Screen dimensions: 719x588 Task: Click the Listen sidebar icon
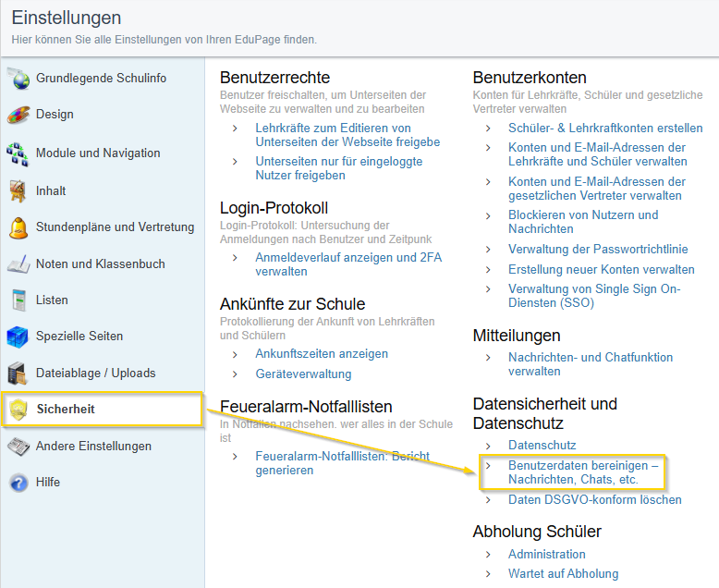[x=18, y=300]
